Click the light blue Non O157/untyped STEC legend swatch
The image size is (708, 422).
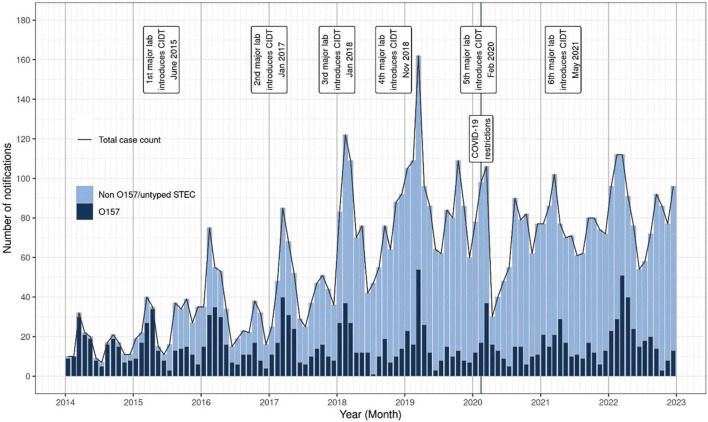coord(84,195)
